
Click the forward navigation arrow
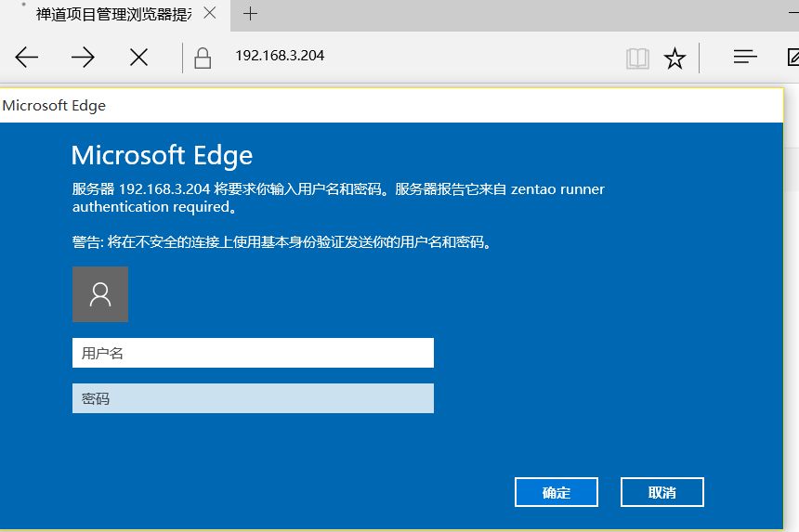83,58
